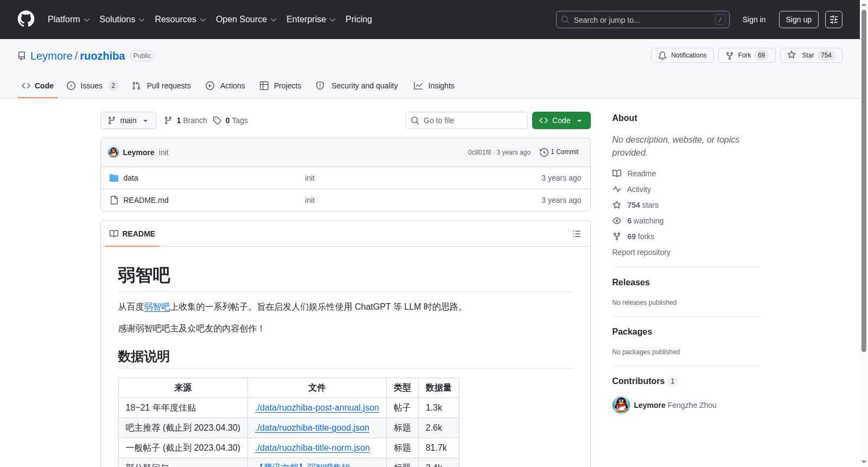Viewport: 868px width, 467px height.
Task: View the 0 Tags link
Action: click(x=231, y=120)
